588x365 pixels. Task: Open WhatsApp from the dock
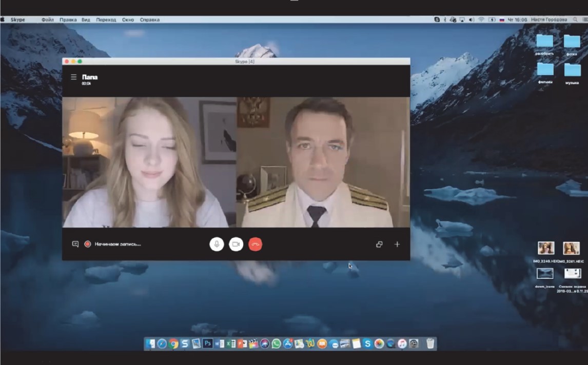tap(277, 344)
